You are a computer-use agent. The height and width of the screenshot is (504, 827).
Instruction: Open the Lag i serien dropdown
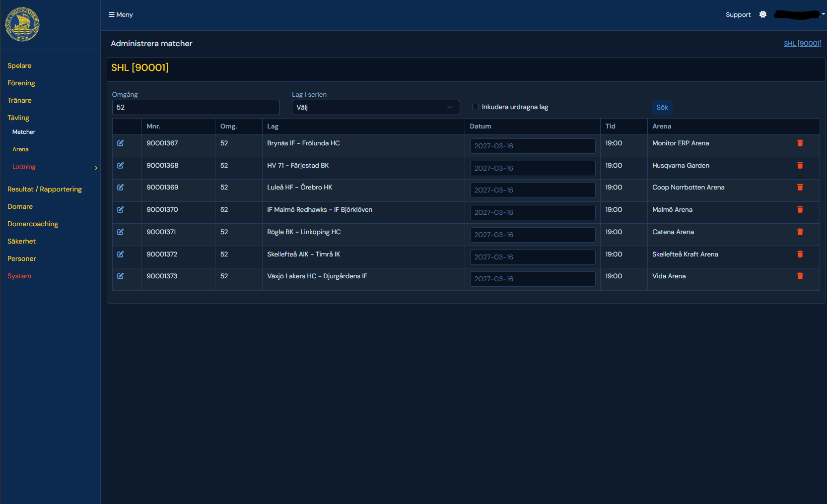376,107
